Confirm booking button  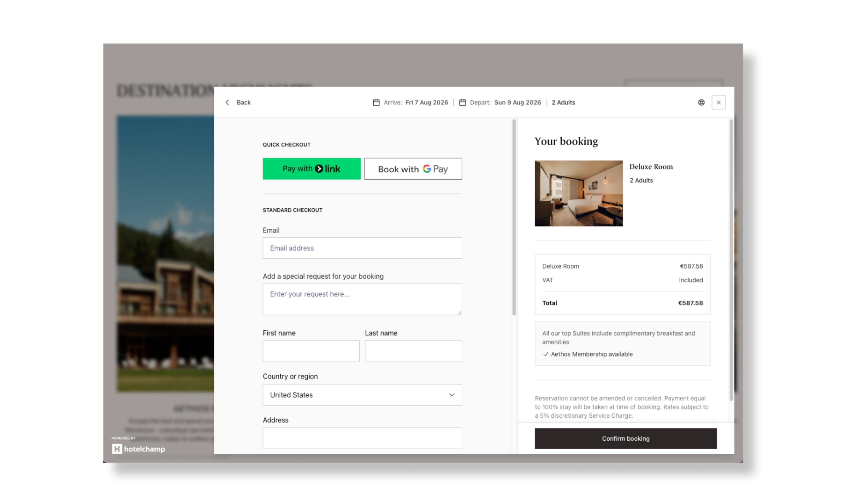(626, 439)
